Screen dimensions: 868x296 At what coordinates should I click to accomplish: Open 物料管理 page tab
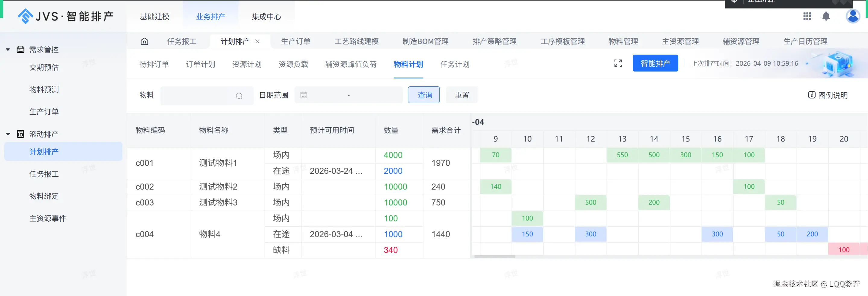[623, 41]
